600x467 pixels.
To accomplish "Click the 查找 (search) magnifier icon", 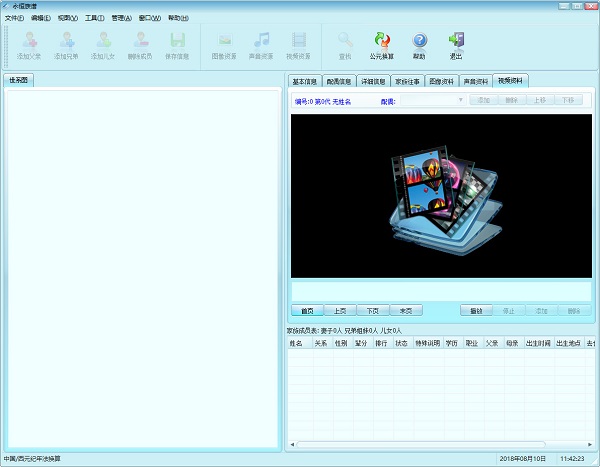I will (345, 44).
